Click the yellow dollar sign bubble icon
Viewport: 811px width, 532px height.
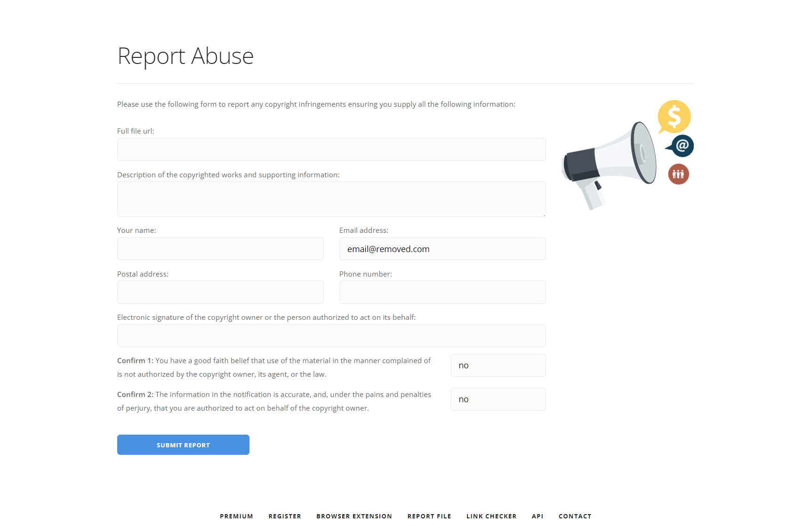[674, 116]
